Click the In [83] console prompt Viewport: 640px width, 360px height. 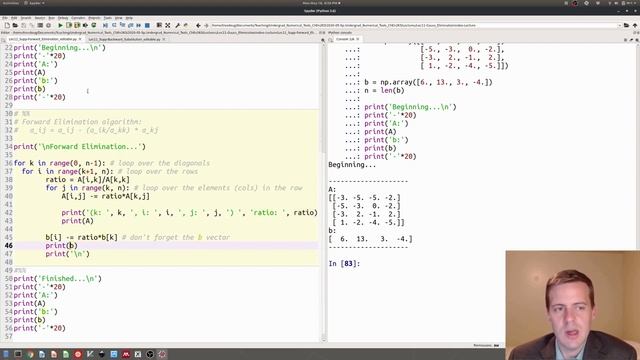coord(344,264)
